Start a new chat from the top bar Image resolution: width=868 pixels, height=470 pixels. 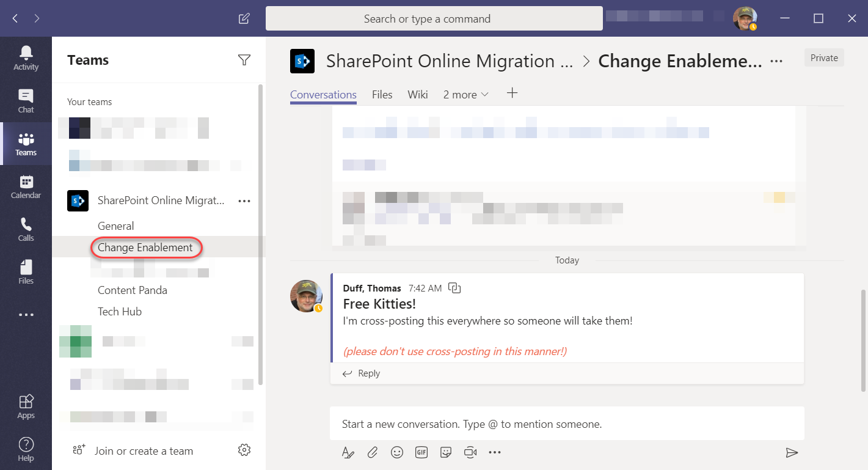tap(244, 18)
